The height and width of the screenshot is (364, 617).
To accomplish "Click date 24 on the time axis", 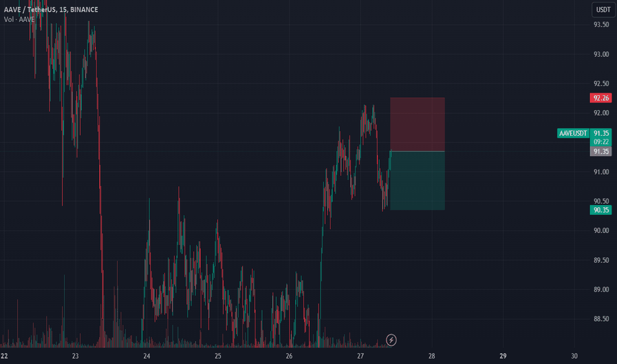I will [x=146, y=356].
